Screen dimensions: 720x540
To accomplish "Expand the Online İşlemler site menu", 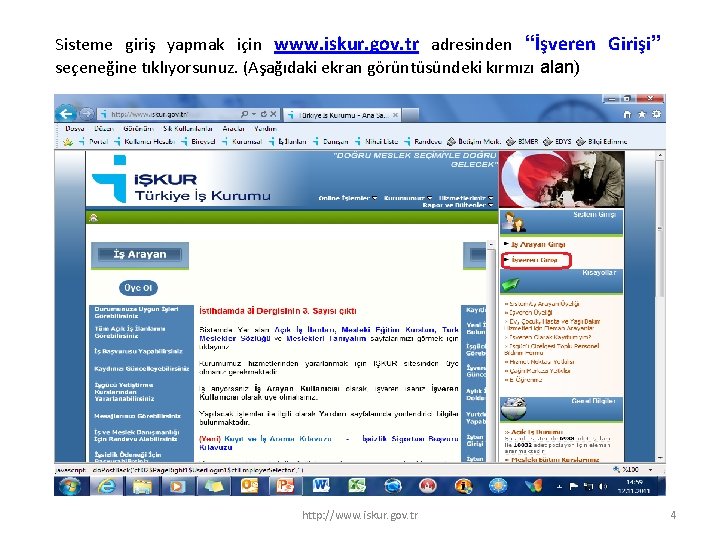I will click(x=348, y=198).
